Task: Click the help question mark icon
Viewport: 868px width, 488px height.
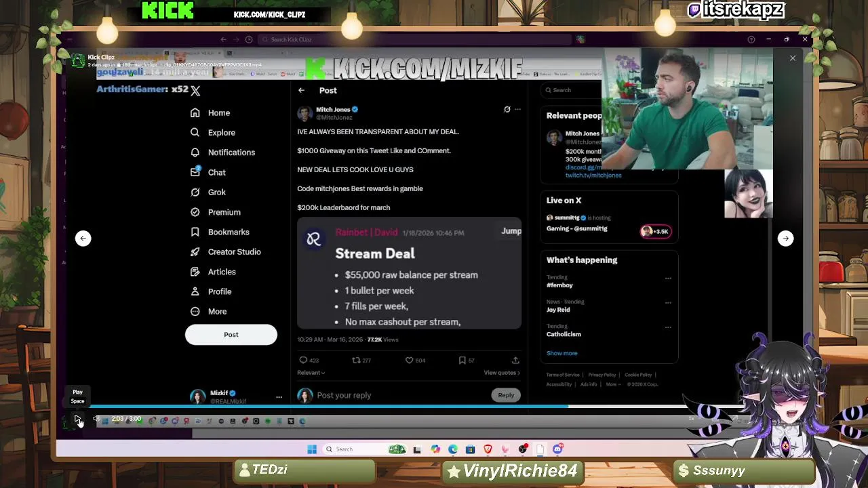Action: (x=751, y=39)
